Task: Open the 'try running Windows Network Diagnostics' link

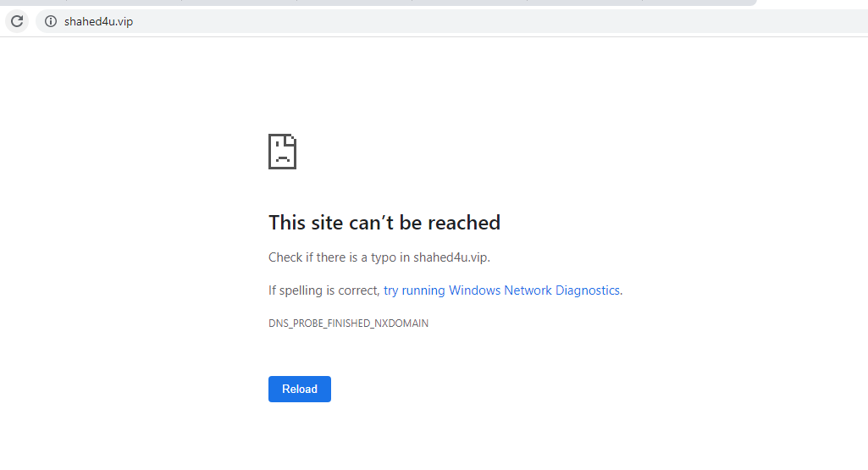Action: (x=502, y=290)
